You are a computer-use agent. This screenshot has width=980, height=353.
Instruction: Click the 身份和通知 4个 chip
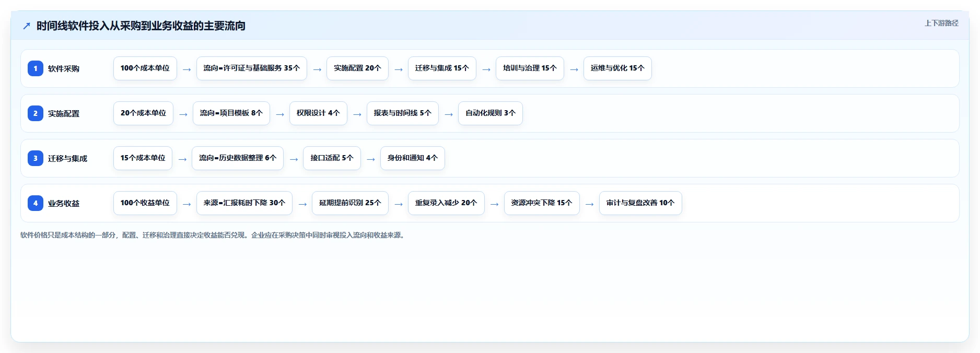[x=413, y=158]
